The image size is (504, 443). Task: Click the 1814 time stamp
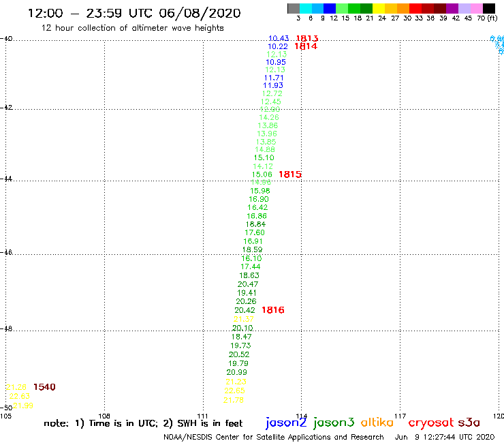(x=306, y=46)
